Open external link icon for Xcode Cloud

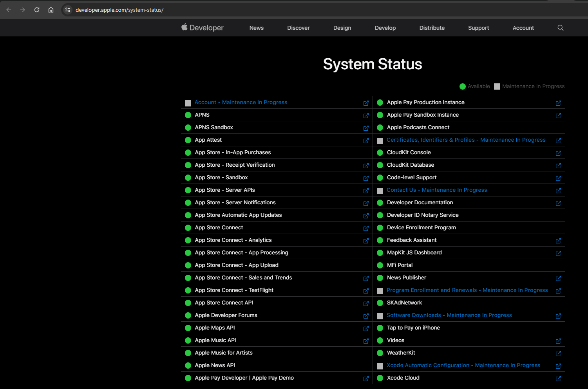click(558, 378)
